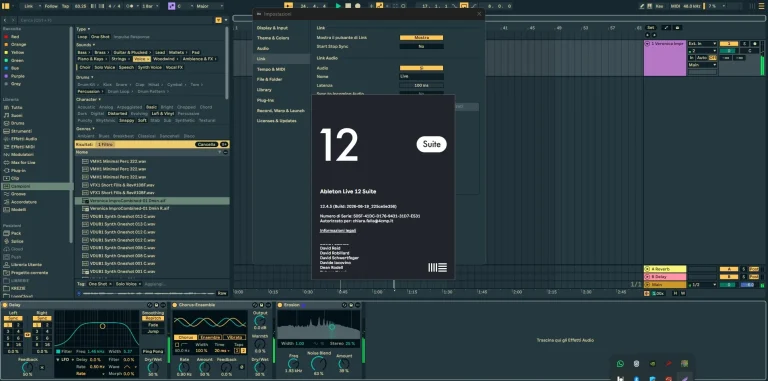This screenshot has height=381, width=768.
Task: Turn off the Erosion device activator
Action: [x=280, y=305]
